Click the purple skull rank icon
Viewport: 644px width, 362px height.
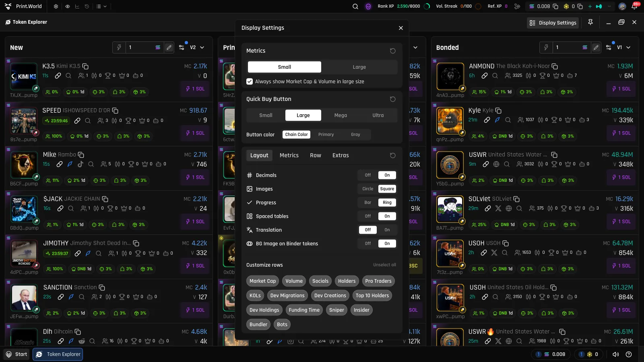pos(368,6)
